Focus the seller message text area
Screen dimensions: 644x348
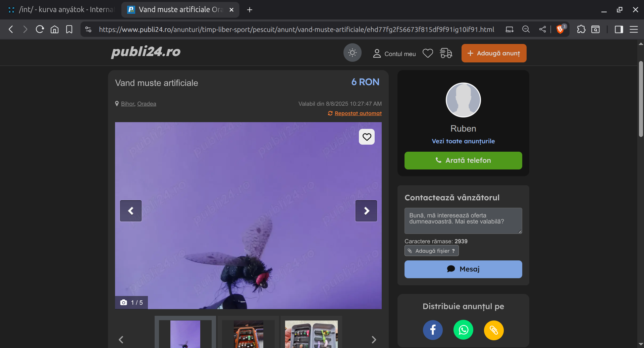point(463,221)
